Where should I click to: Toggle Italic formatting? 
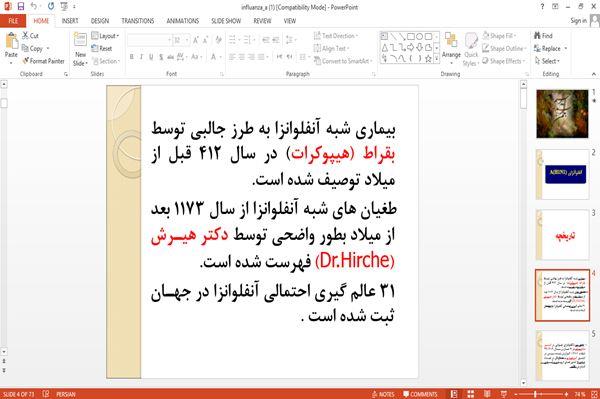[141, 57]
